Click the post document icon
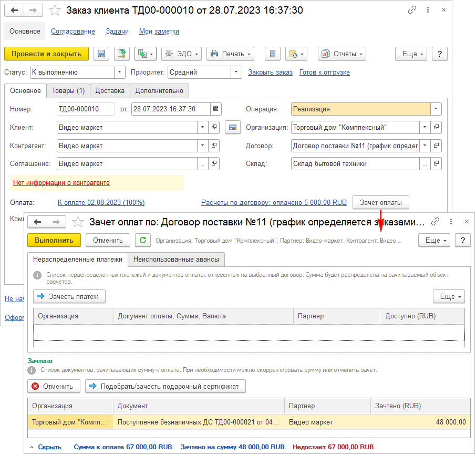The height and width of the screenshot is (456, 476). pyautogui.click(x=122, y=54)
